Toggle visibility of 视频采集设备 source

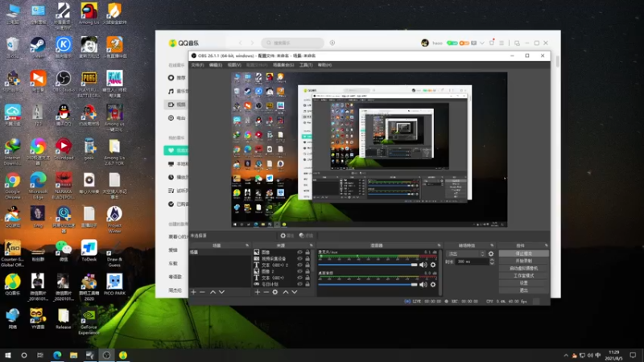299,258
